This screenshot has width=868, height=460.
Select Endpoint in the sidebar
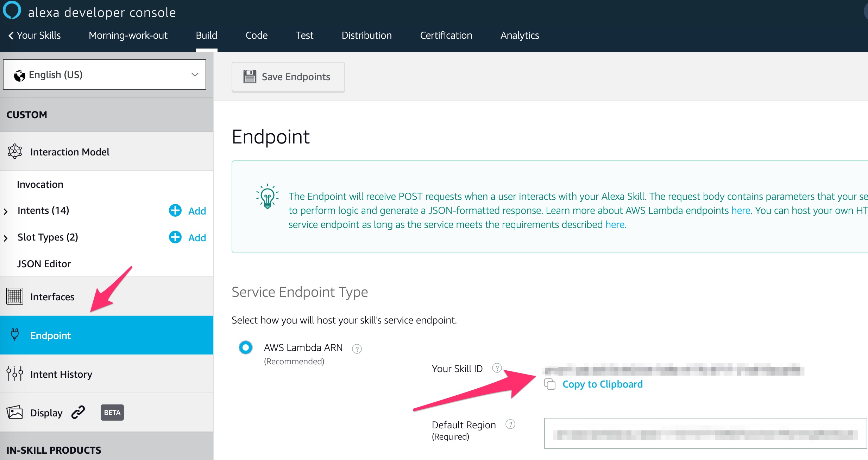(x=107, y=335)
